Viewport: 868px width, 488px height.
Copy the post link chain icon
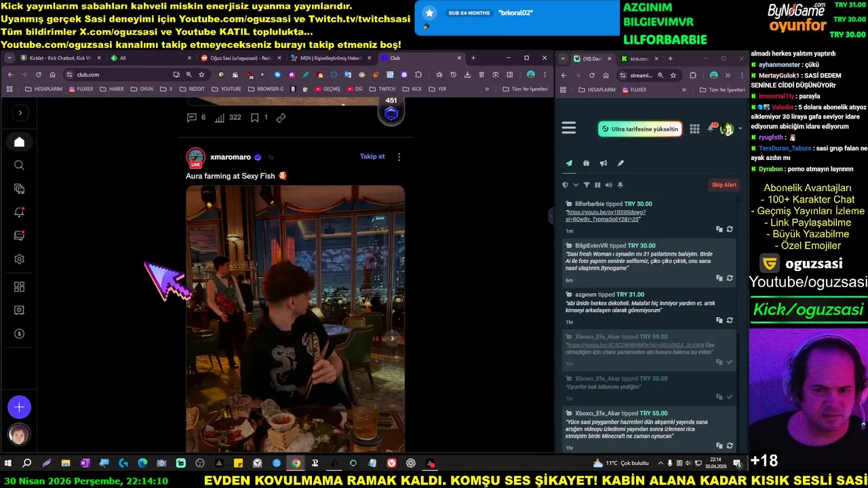click(x=281, y=117)
